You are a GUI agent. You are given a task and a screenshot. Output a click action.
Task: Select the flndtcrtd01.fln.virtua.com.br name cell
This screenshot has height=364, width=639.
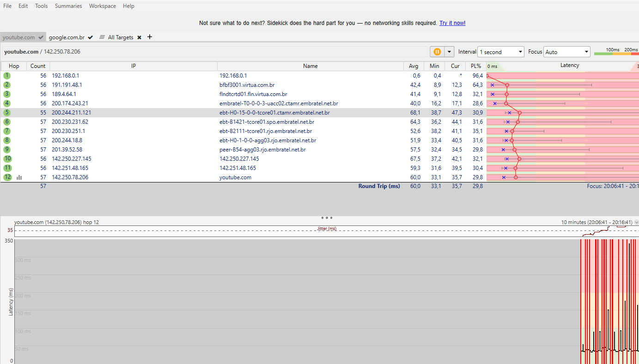pyautogui.click(x=253, y=94)
